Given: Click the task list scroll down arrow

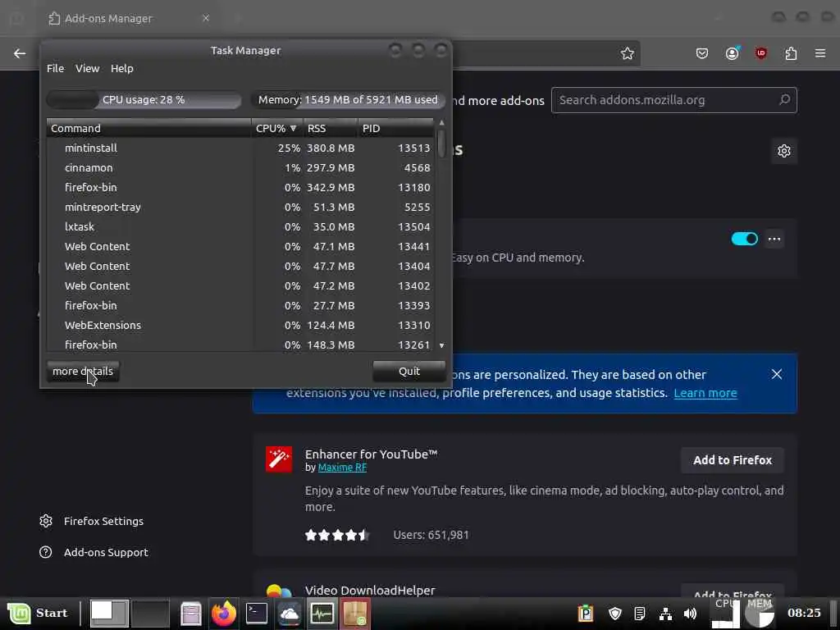Looking at the screenshot, I should (441, 345).
